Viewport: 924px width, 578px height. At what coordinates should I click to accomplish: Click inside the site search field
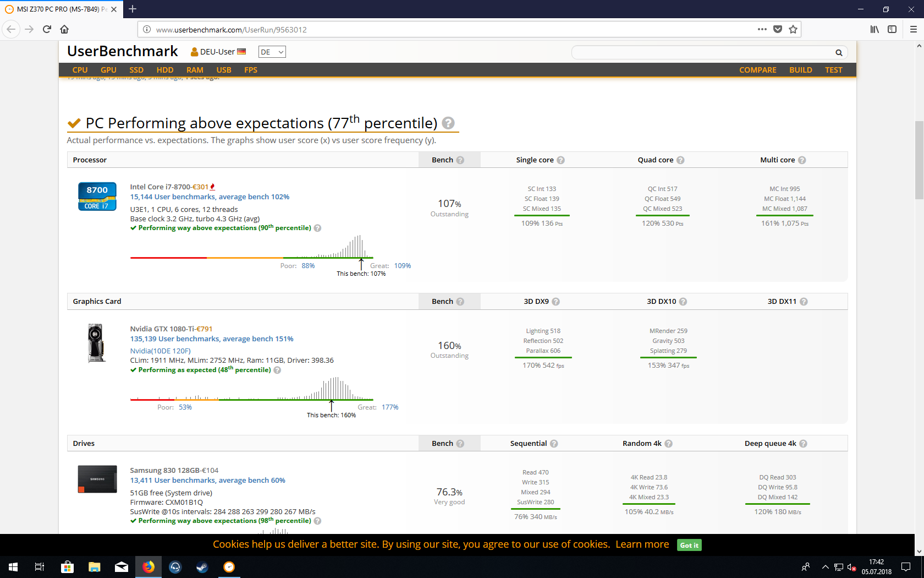(703, 53)
